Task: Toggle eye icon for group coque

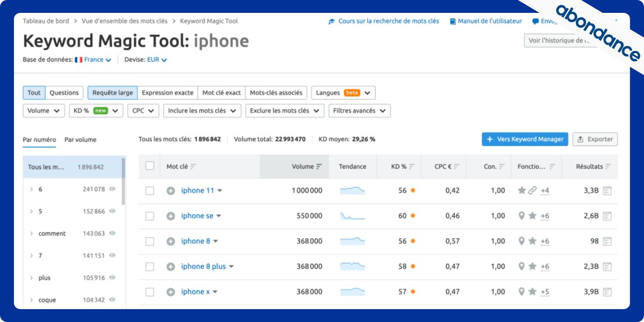Action: click(x=113, y=300)
